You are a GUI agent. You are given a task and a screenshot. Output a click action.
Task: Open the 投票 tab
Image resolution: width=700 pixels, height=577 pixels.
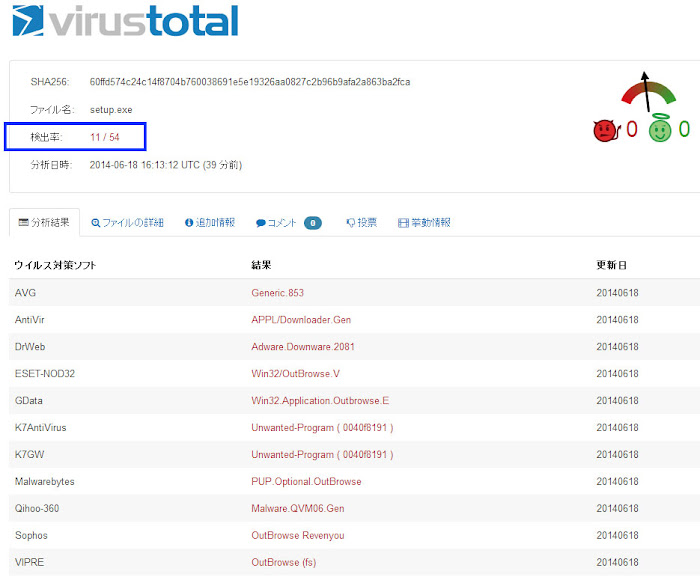coord(362,222)
